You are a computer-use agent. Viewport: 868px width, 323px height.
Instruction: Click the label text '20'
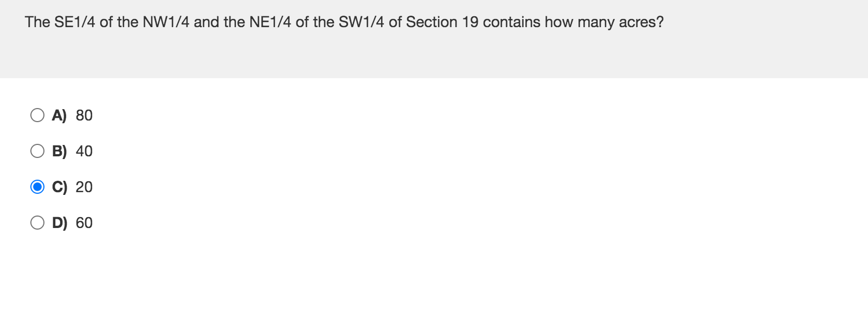(85, 187)
